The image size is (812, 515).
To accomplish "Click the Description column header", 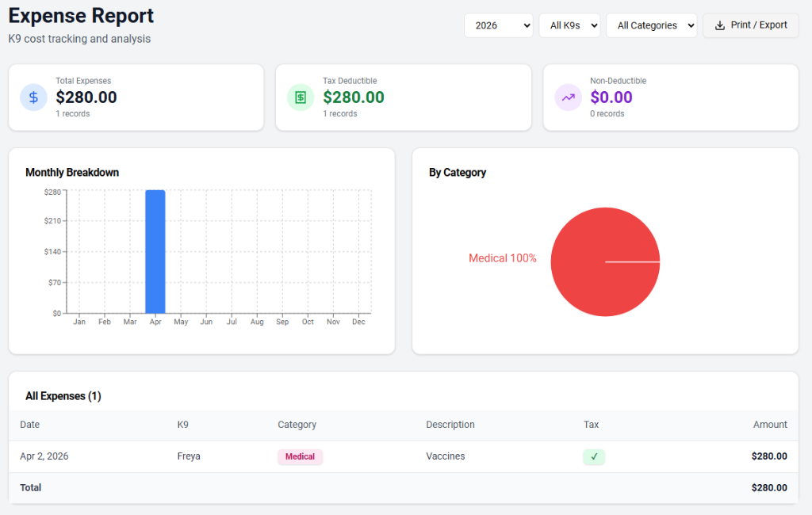I will tap(450, 425).
